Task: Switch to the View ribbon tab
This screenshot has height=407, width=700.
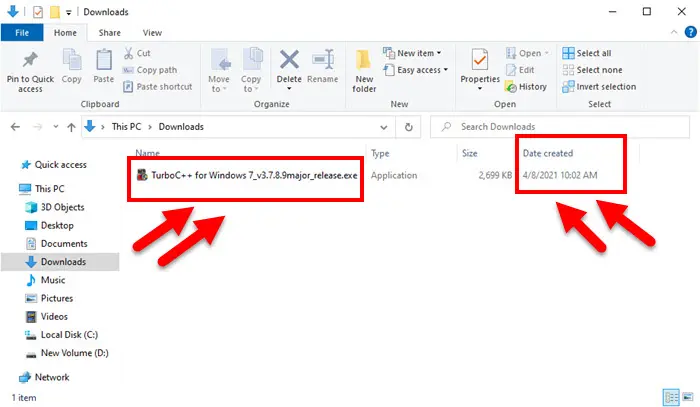Action: pos(152,33)
